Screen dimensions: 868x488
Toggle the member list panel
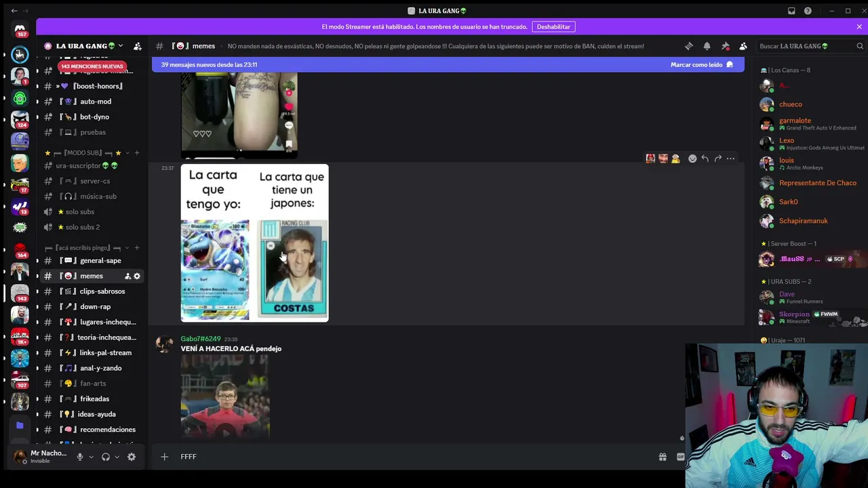pyautogui.click(x=743, y=46)
